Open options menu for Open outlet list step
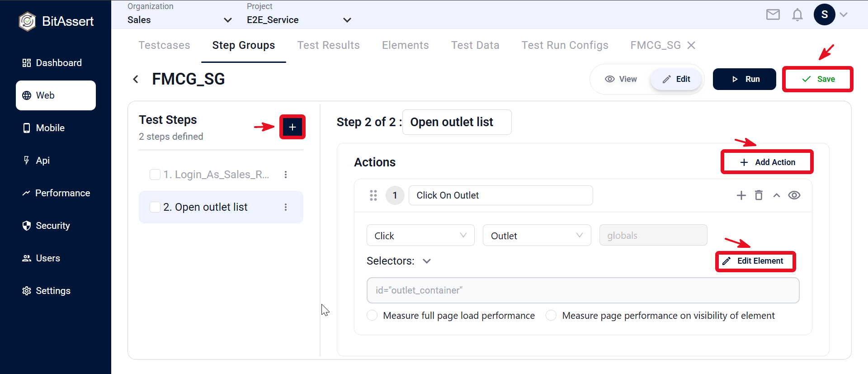The height and width of the screenshot is (374, 868). tap(286, 207)
